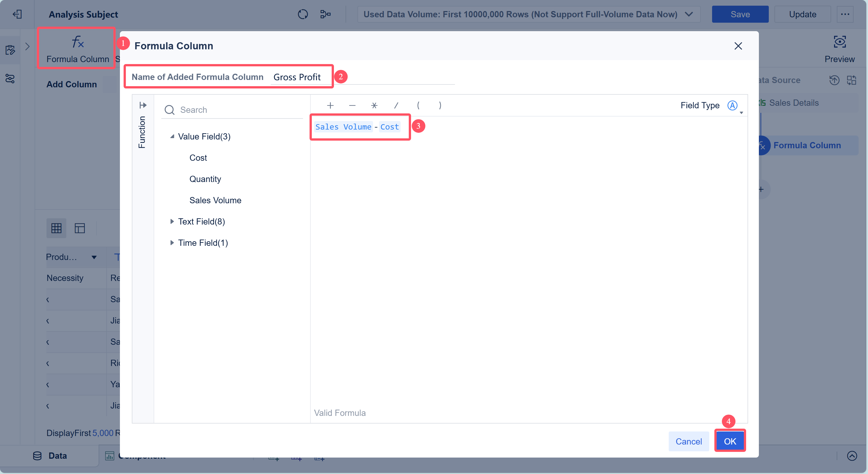This screenshot has width=868, height=474.
Task: Click the left sidebar edit-note icon
Action: click(x=10, y=50)
